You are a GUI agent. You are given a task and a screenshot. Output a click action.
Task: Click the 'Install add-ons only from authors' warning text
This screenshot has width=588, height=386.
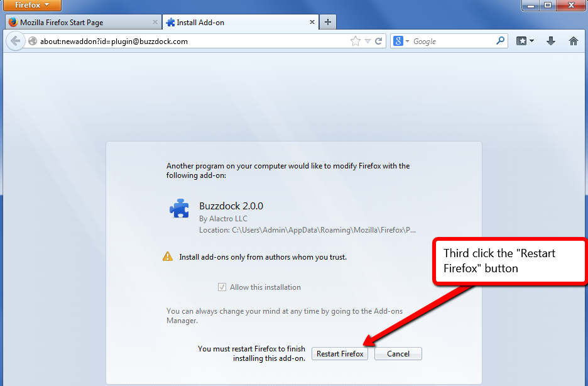coord(263,257)
